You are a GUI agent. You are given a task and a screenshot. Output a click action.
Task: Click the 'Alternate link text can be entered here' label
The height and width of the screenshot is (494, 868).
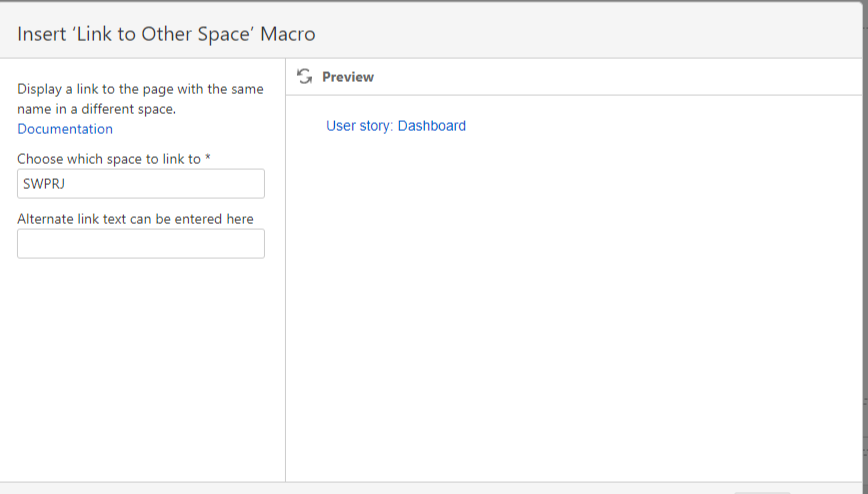135,219
